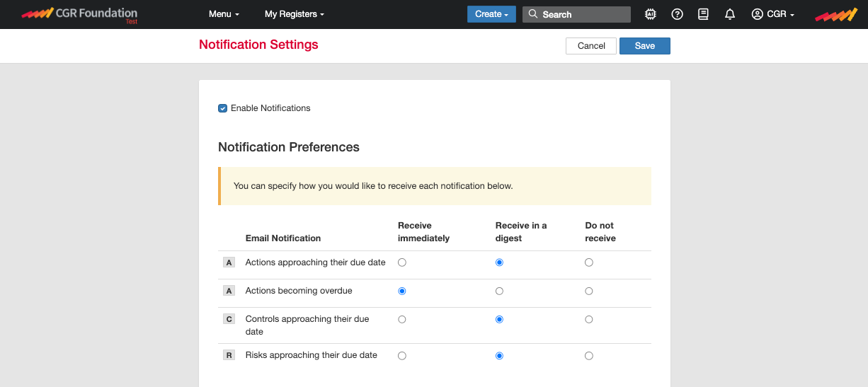
Task: Click the Save button
Action: [644, 46]
